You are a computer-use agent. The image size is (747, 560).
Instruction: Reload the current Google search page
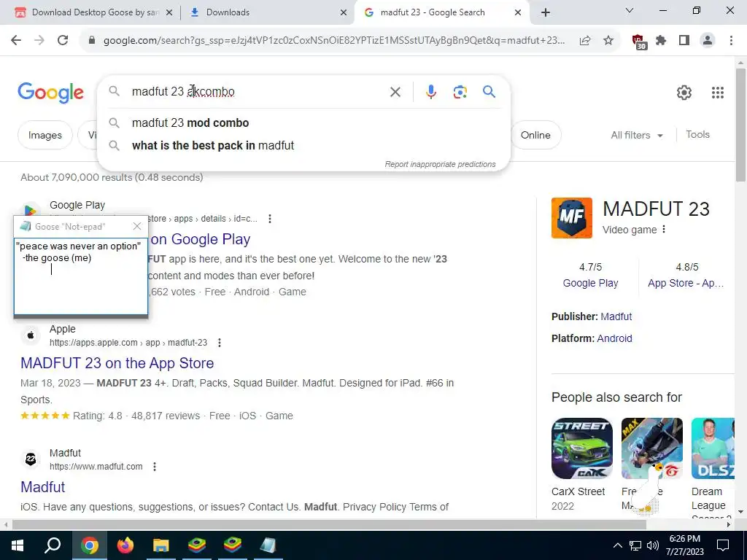(x=63, y=41)
